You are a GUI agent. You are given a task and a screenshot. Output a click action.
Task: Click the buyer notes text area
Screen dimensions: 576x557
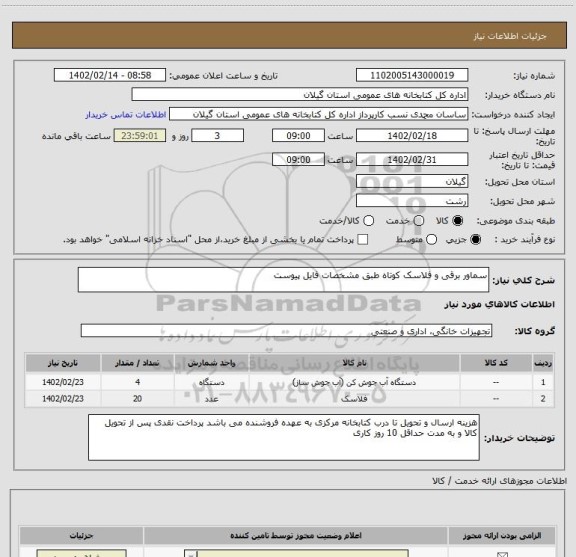tap(284, 438)
